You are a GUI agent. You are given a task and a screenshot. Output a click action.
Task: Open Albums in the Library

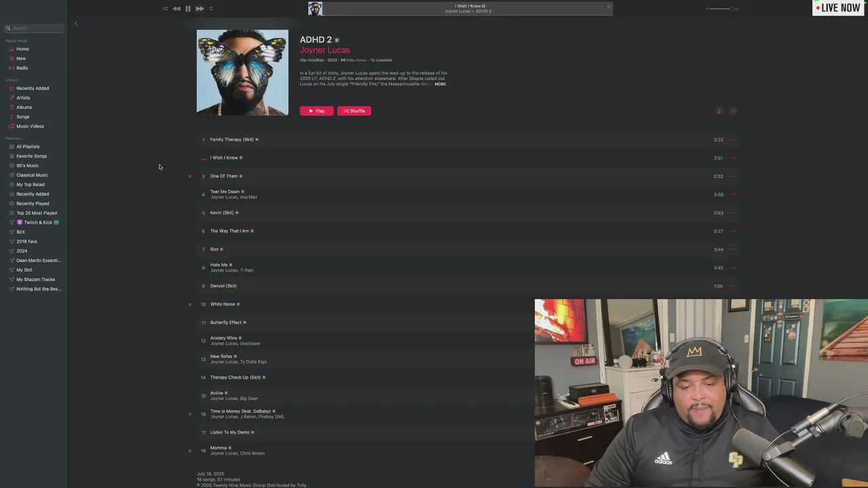click(24, 107)
